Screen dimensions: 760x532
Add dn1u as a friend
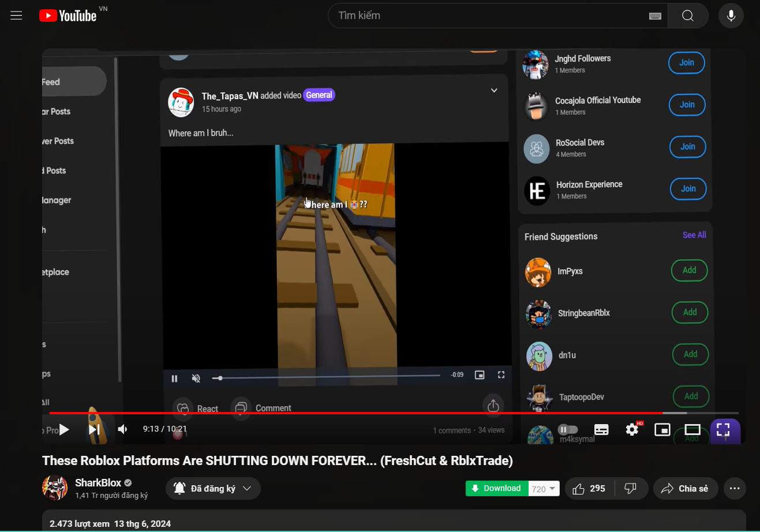691,354
